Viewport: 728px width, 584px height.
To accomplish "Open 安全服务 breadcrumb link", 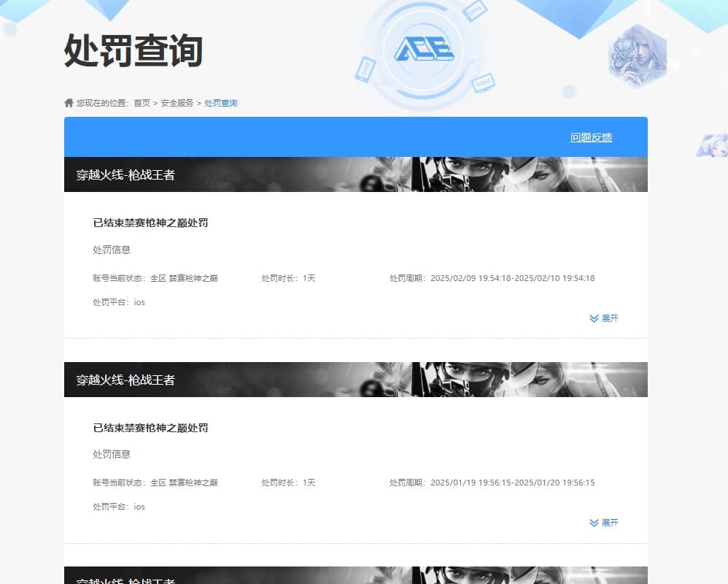I will tap(177, 103).
